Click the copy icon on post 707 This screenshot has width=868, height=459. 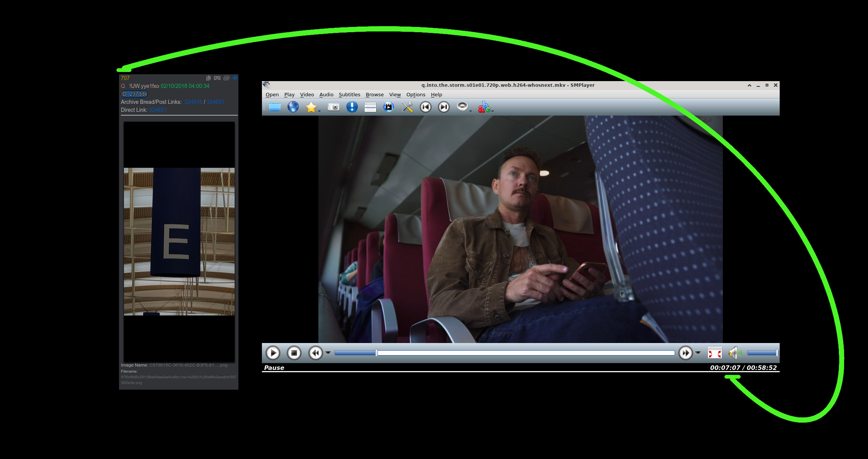pos(208,78)
